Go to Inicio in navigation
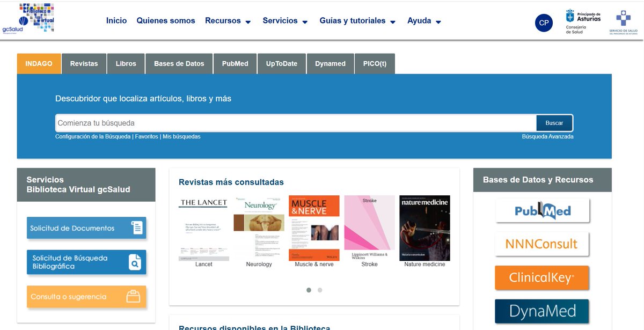 point(116,21)
